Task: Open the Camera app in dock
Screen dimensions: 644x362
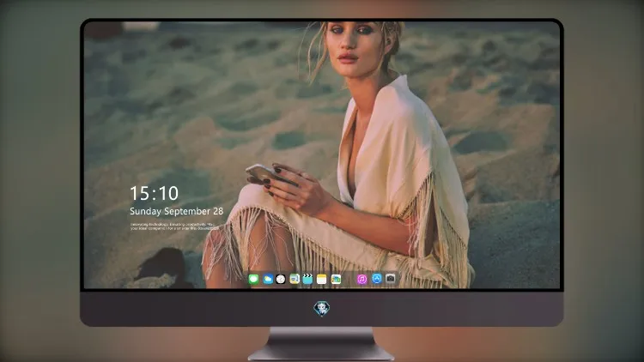Action: pyautogui.click(x=391, y=279)
